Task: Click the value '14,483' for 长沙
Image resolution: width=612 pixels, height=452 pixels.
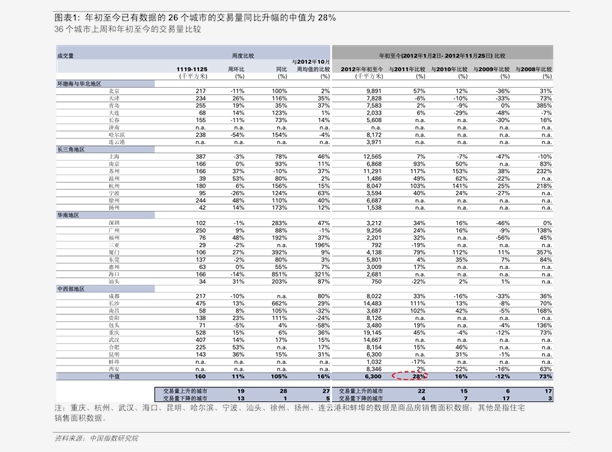Action: click(x=372, y=304)
